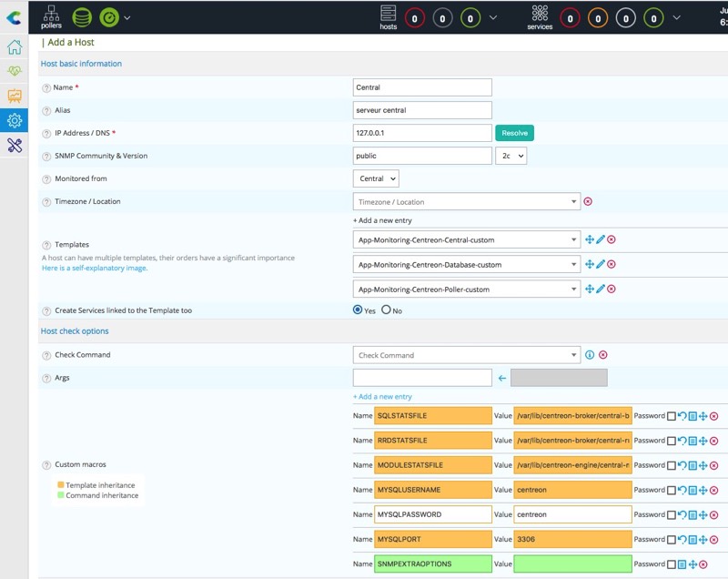
Task: Select No for Create Services linked to Template
Action: point(386,310)
